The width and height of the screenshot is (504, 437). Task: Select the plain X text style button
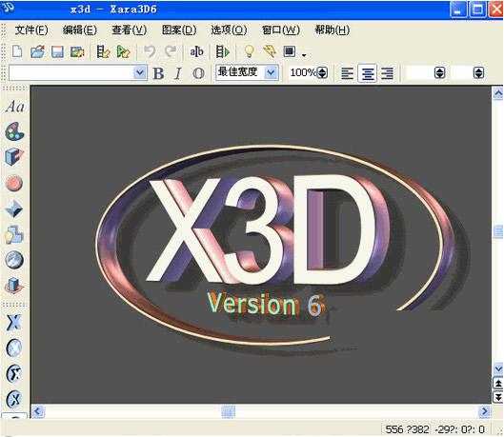point(14,323)
